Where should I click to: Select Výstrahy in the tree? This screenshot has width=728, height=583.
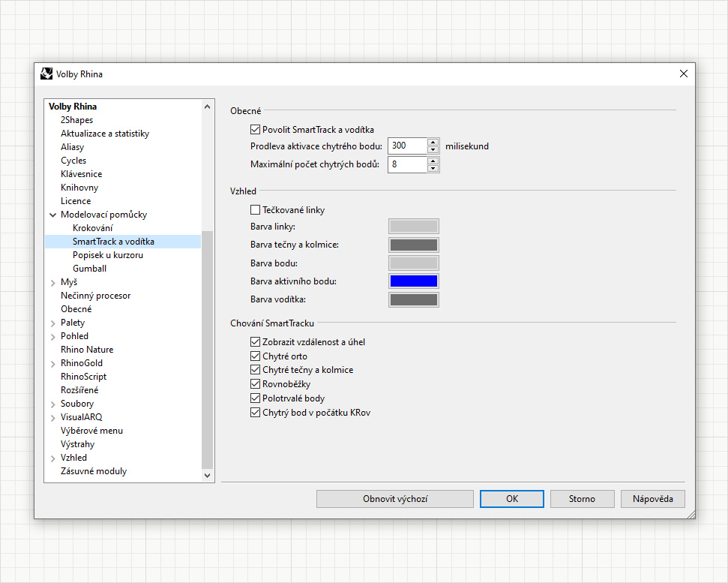(x=77, y=444)
